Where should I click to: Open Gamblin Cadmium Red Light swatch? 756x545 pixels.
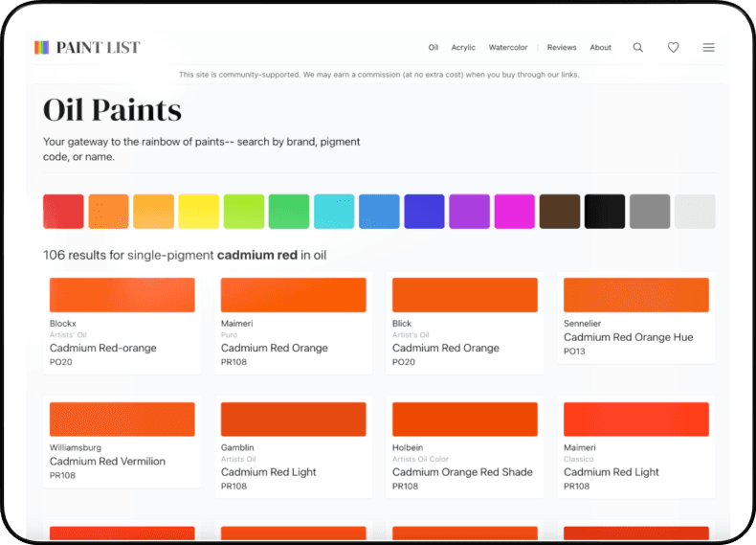click(293, 419)
